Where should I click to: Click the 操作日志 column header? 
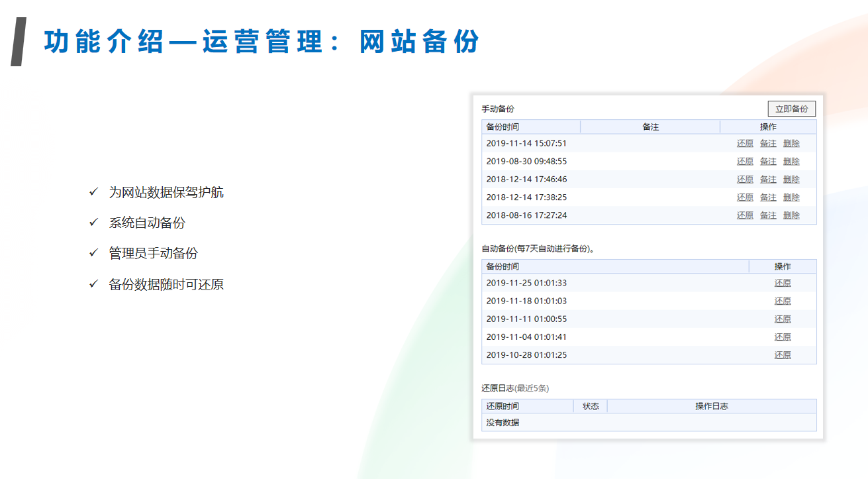click(x=711, y=406)
